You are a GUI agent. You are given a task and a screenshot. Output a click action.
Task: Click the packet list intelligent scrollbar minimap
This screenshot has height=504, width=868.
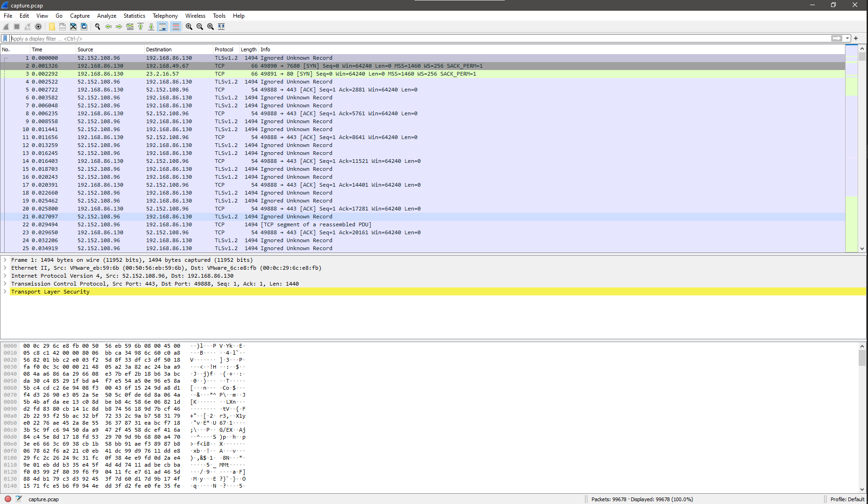[x=852, y=148]
